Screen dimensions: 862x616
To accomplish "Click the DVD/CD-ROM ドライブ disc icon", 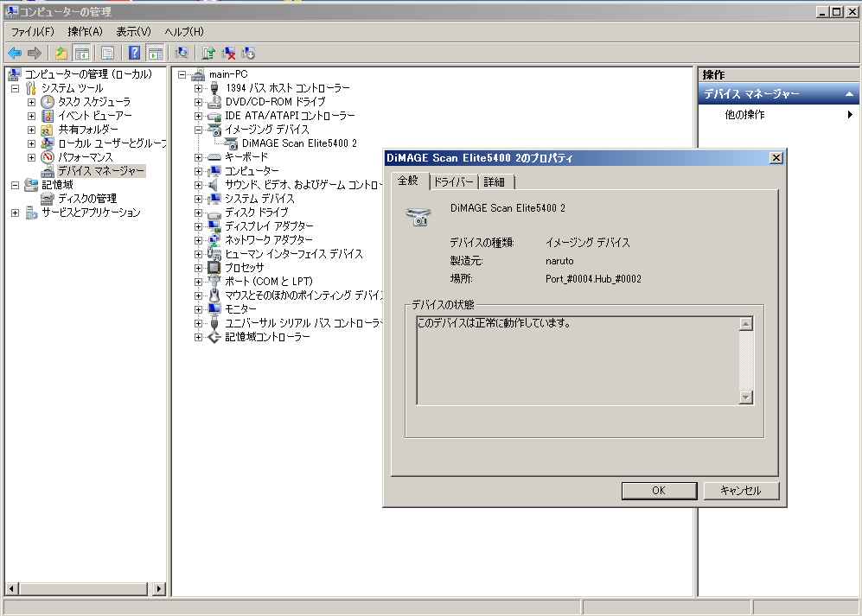I will click(214, 102).
